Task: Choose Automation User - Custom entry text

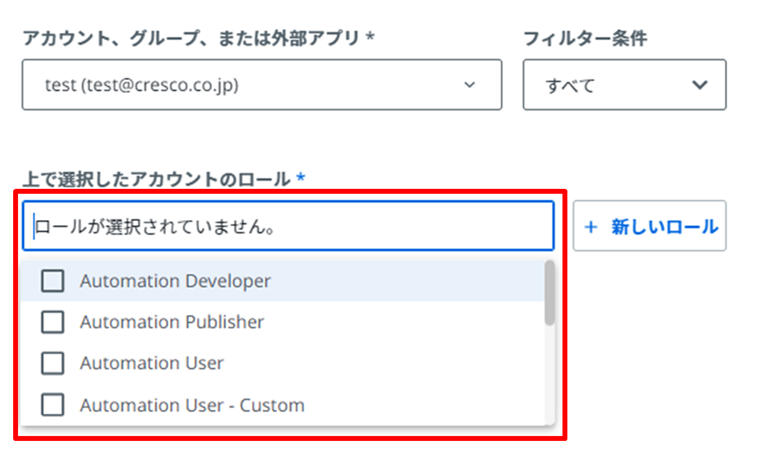Action: click(192, 405)
